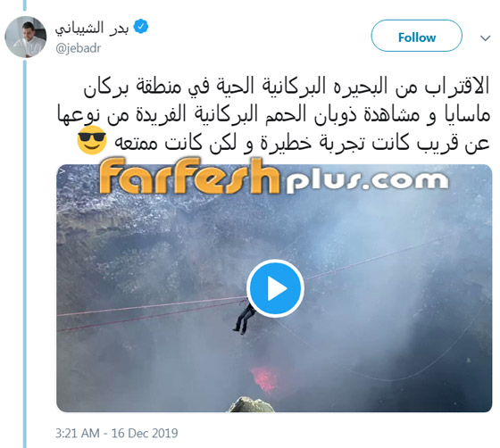This screenshot has width=500, height=448.
Task: Click the person hanging from the rope
Action: click(244, 317)
